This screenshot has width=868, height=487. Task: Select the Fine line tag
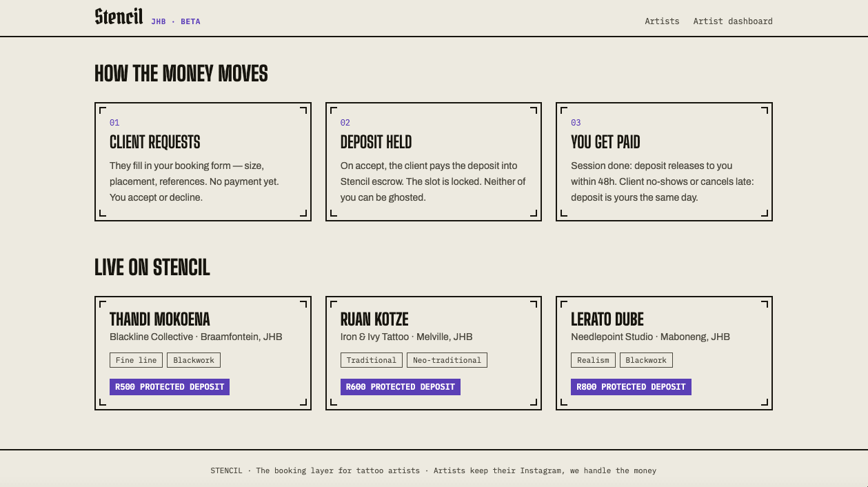click(x=137, y=360)
